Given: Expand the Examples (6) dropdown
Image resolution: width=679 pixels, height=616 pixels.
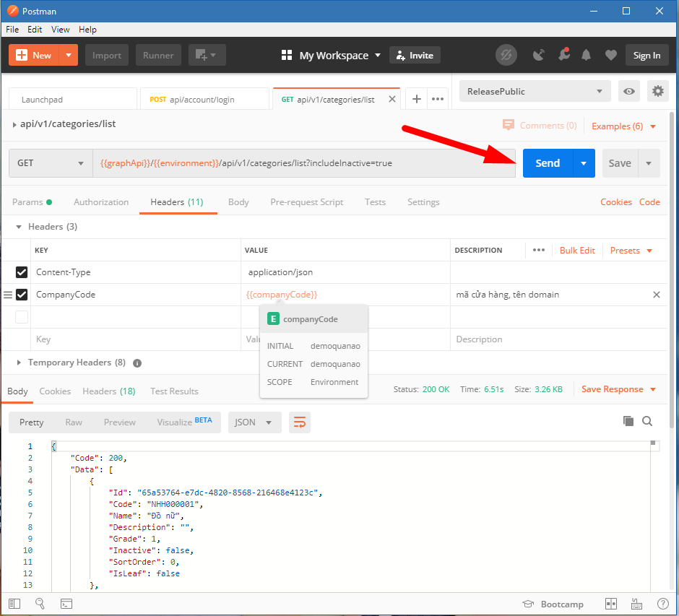Looking at the screenshot, I should point(623,126).
